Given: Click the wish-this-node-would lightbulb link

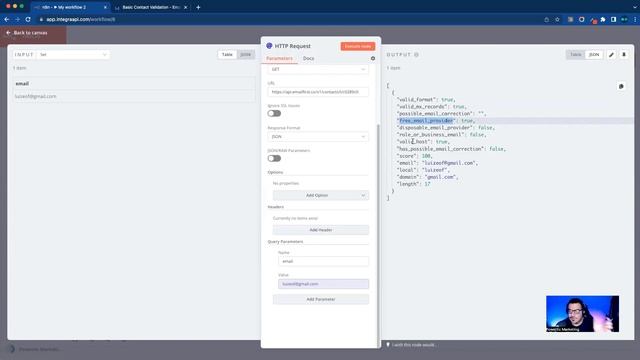Looking at the screenshot, I should pyautogui.click(x=411, y=345).
